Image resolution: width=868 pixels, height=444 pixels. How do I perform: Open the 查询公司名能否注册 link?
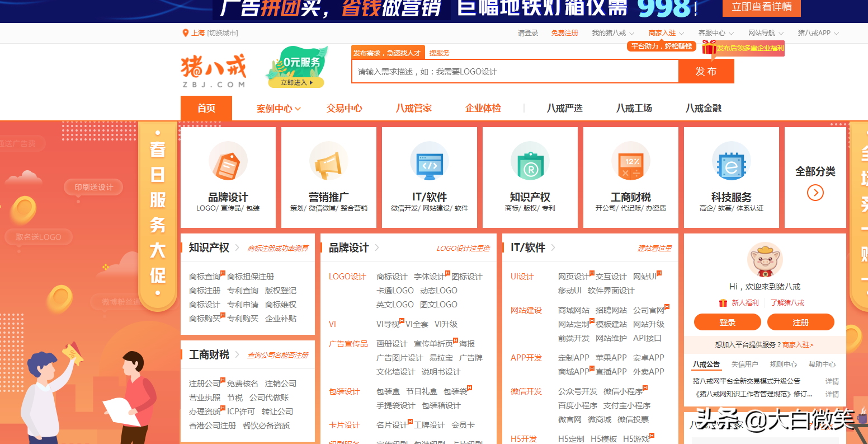277,355
